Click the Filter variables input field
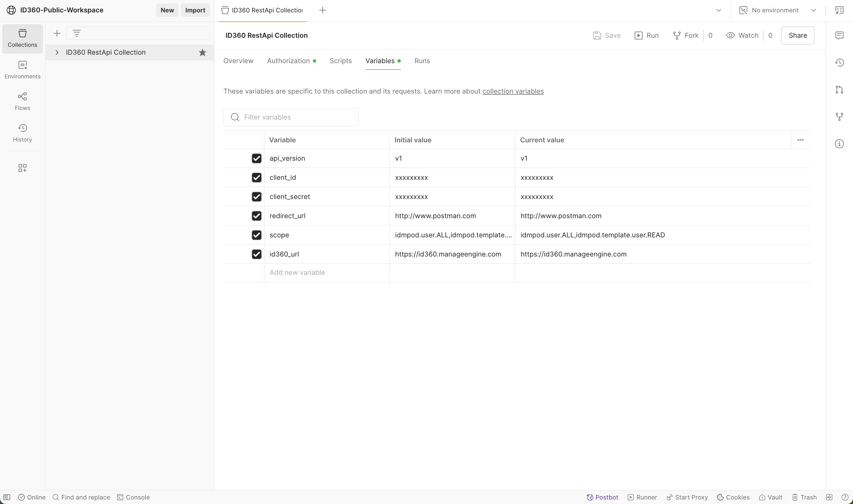The height and width of the screenshot is (504, 853). (x=291, y=117)
